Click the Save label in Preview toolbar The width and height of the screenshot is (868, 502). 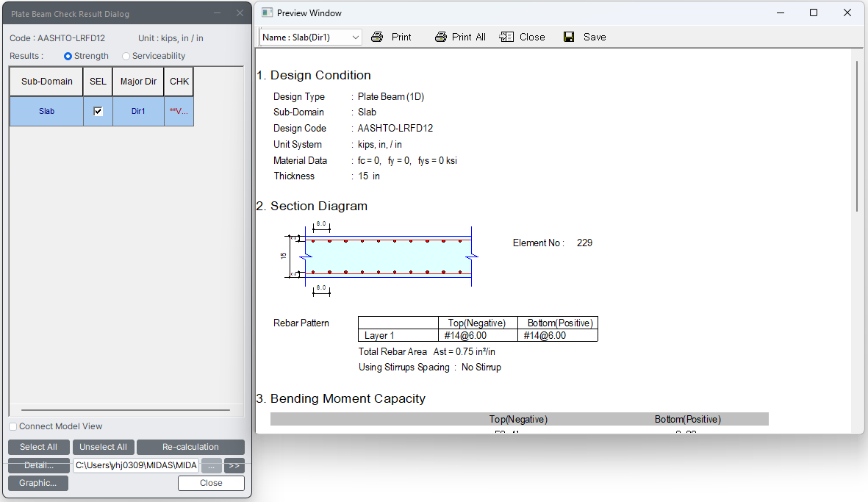point(595,37)
